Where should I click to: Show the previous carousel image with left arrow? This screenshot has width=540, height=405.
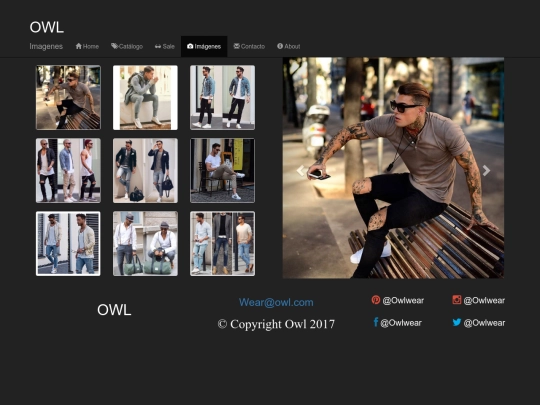click(x=301, y=170)
